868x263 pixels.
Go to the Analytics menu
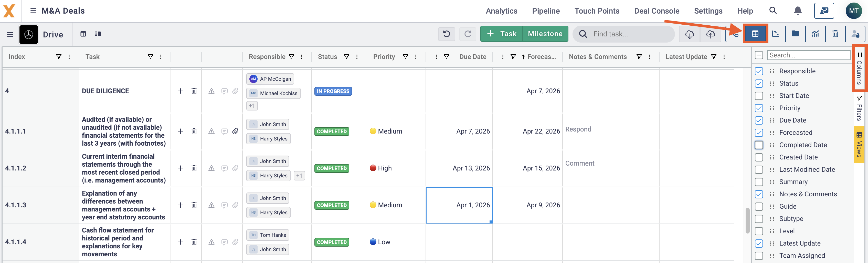[501, 11]
